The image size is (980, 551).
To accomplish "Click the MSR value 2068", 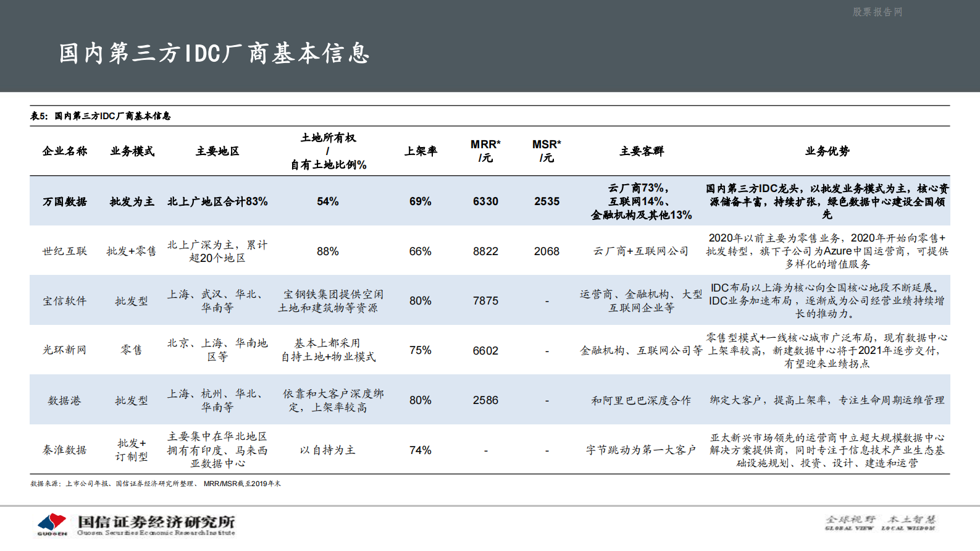I will coord(547,251).
